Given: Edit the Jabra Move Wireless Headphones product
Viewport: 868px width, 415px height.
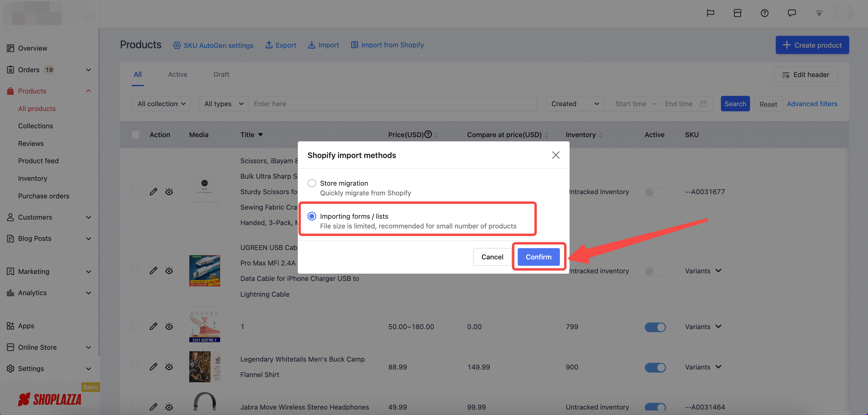Looking at the screenshot, I should [153, 407].
